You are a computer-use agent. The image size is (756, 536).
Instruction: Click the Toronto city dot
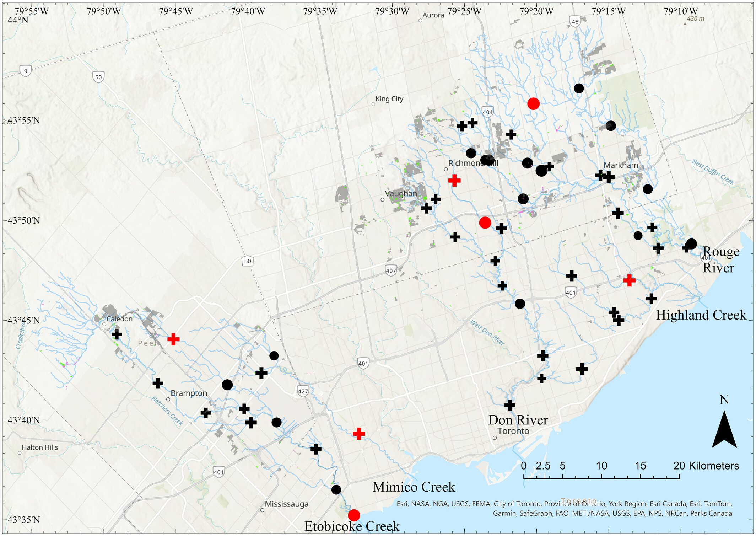click(495, 438)
